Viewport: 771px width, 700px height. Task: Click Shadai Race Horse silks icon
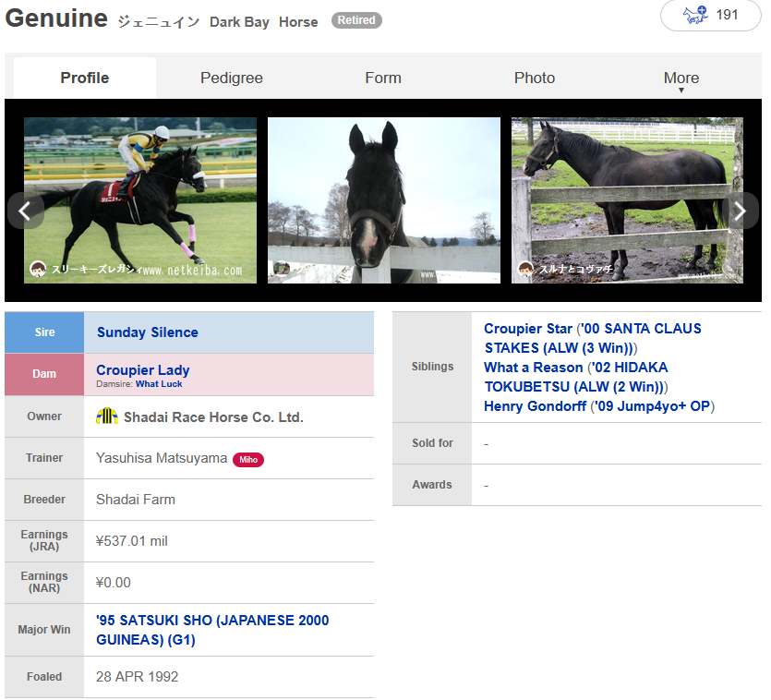pyautogui.click(x=107, y=416)
